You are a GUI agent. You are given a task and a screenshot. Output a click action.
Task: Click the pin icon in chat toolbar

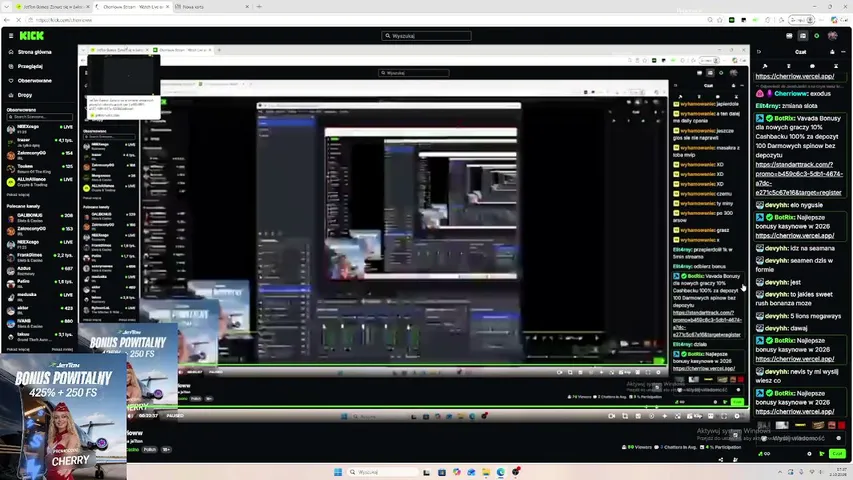pos(765,66)
